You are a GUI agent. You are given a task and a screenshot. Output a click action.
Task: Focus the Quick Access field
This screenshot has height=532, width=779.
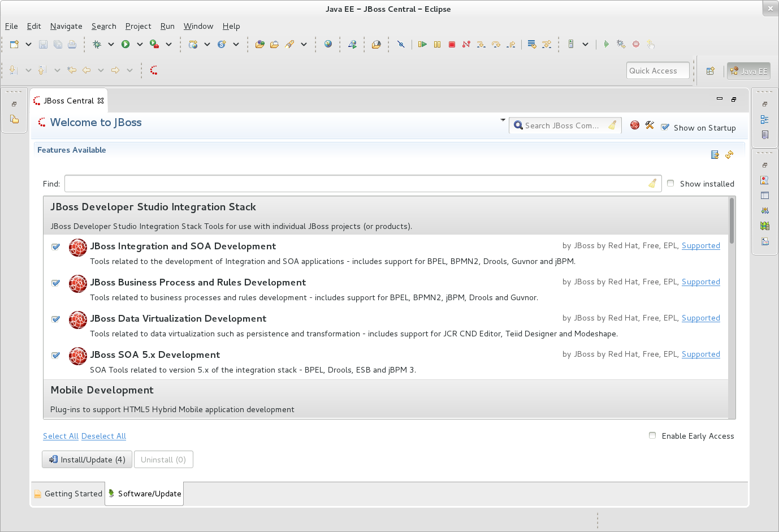coord(658,71)
